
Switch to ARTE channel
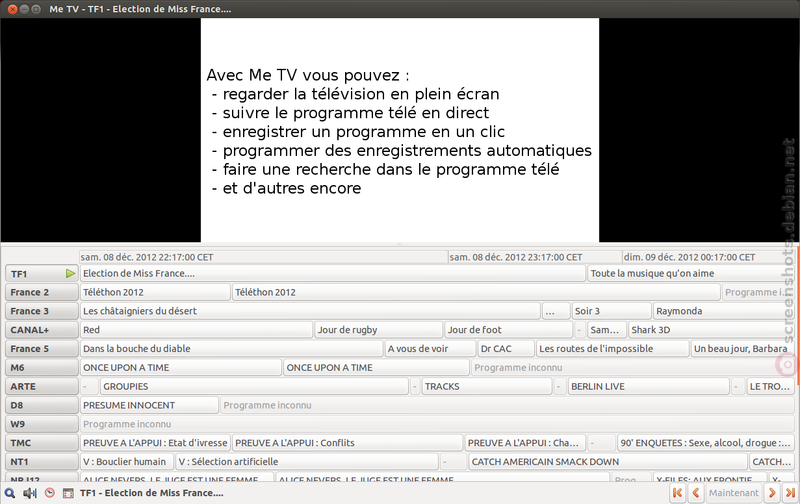click(x=41, y=387)
